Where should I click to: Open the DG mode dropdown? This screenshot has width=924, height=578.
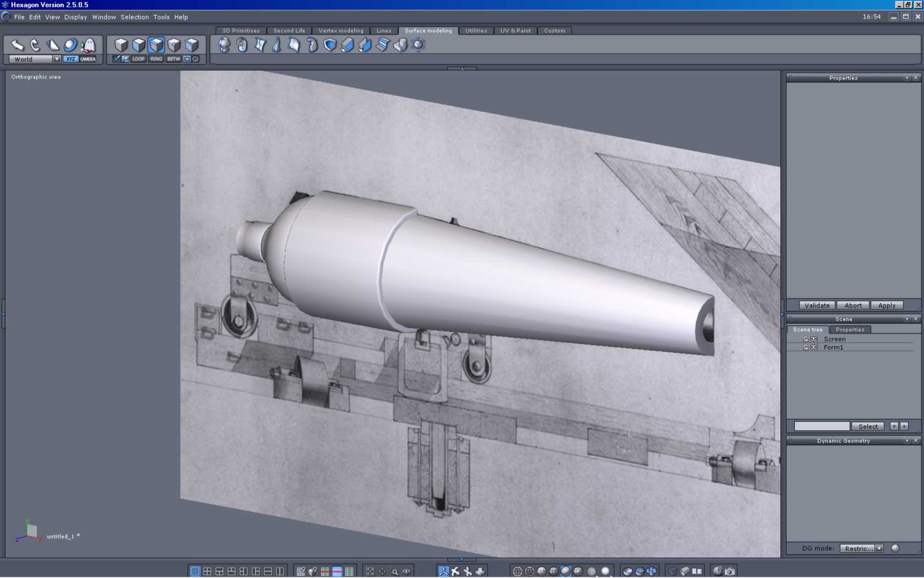tap(879, 548)
